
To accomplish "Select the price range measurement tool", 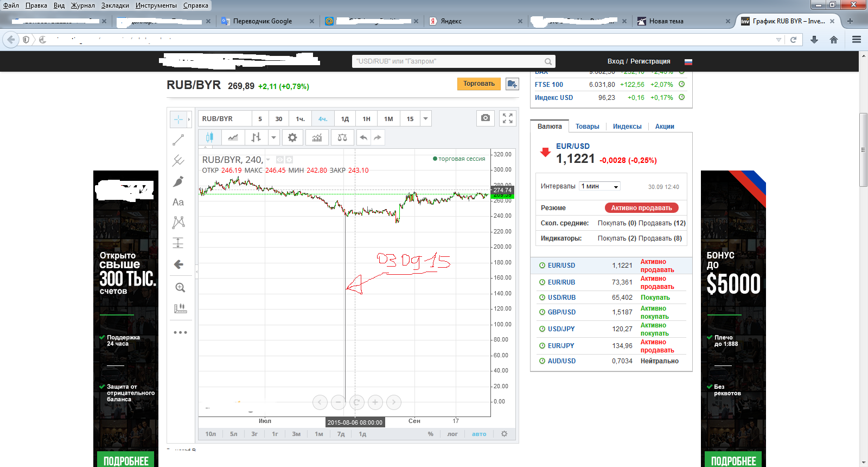I will 178,243.
